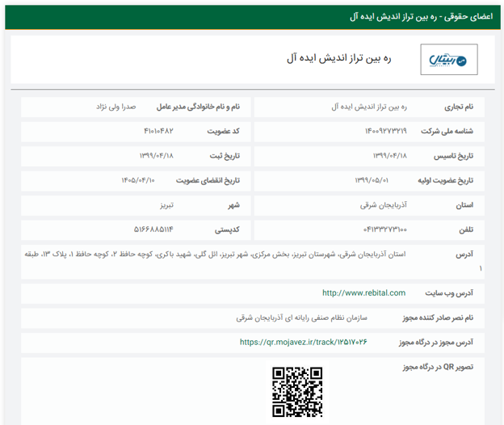504x425 pixels.
Task: Click the manager name صدرا ولی نژاد
Action: [x=116, y=107]
